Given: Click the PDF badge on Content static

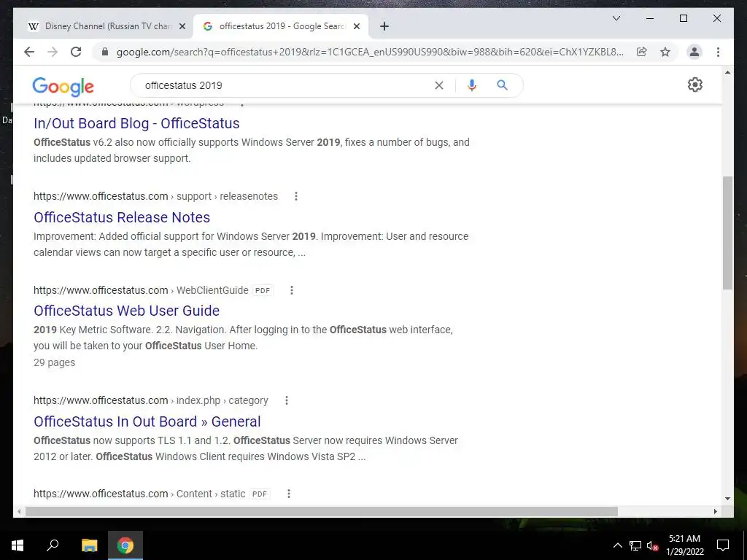Looking at the screenshot, I should (x=260, y=494).
